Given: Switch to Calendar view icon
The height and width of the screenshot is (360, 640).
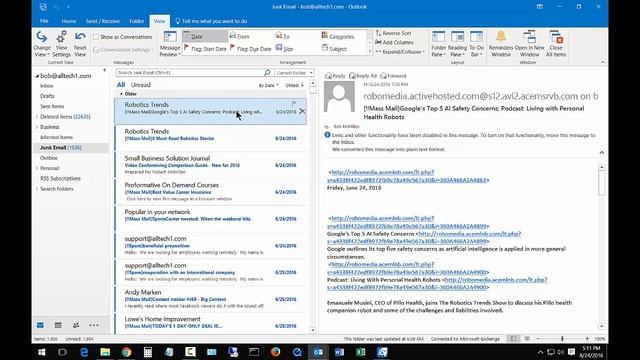Looking at the screenshot, I should [58, 325].
